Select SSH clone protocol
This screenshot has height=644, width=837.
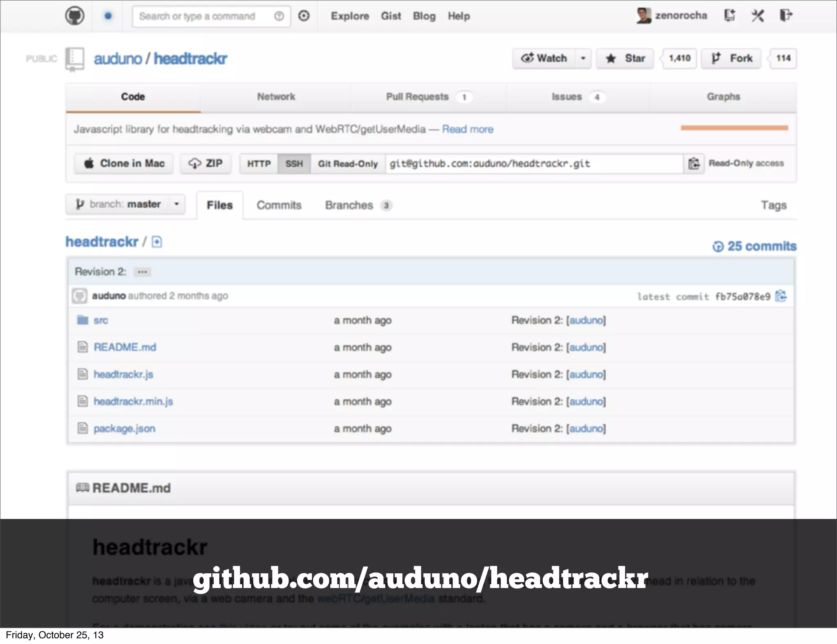coord(294,163)
